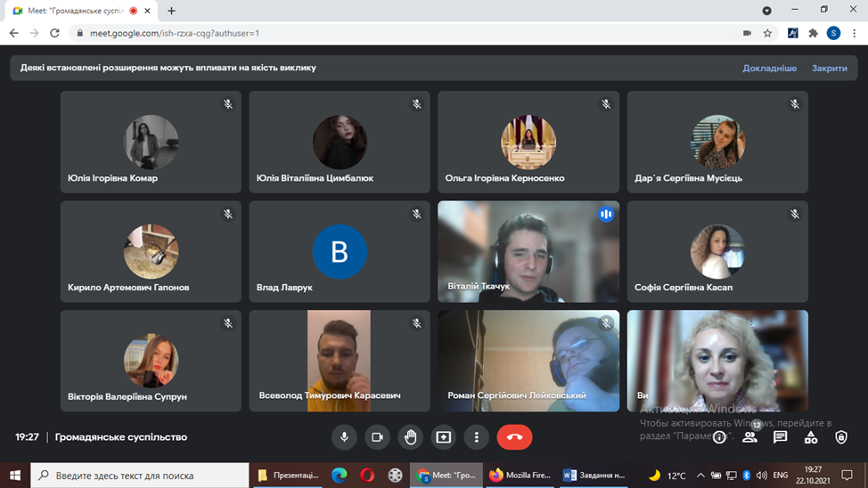
Task: Open the three-dot more options menu
Action: 477,437
